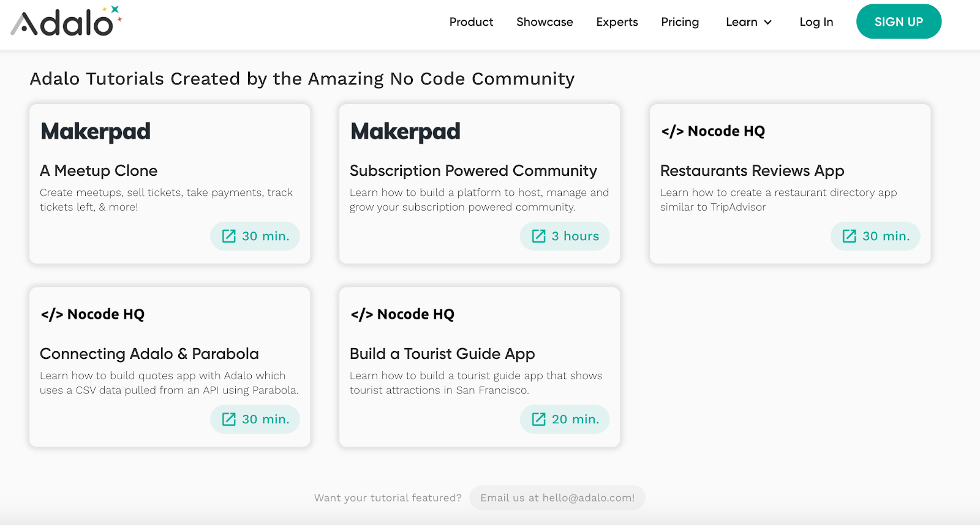Click Makerpad logo on Subscription Community card
This screenshot has height=525, width=980.
click(x=405, y=132)
